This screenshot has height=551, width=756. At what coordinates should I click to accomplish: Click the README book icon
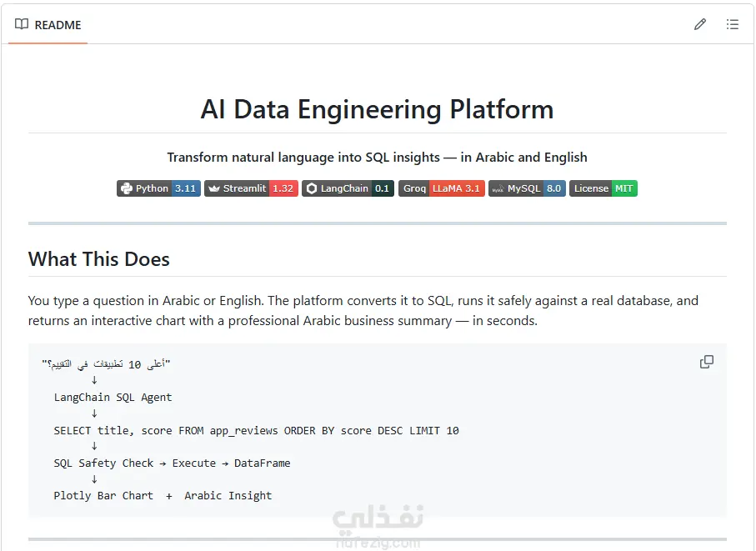(x=22, y=24)
